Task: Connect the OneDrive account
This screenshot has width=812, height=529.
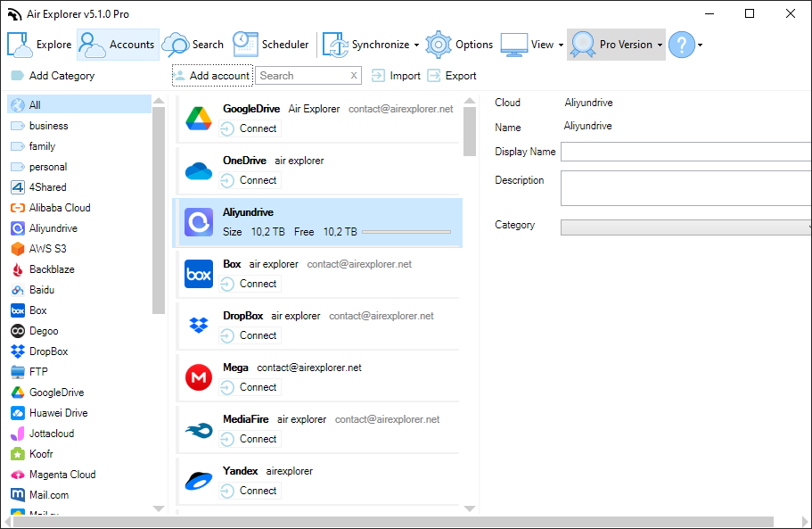Action: (250, 180)
